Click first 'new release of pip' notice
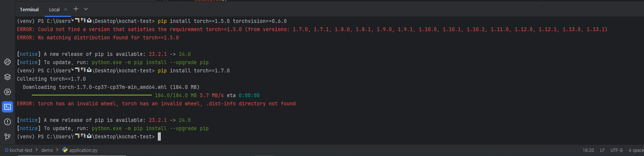Viewport: 644px width, 156px height. click(x=104, y=54)
